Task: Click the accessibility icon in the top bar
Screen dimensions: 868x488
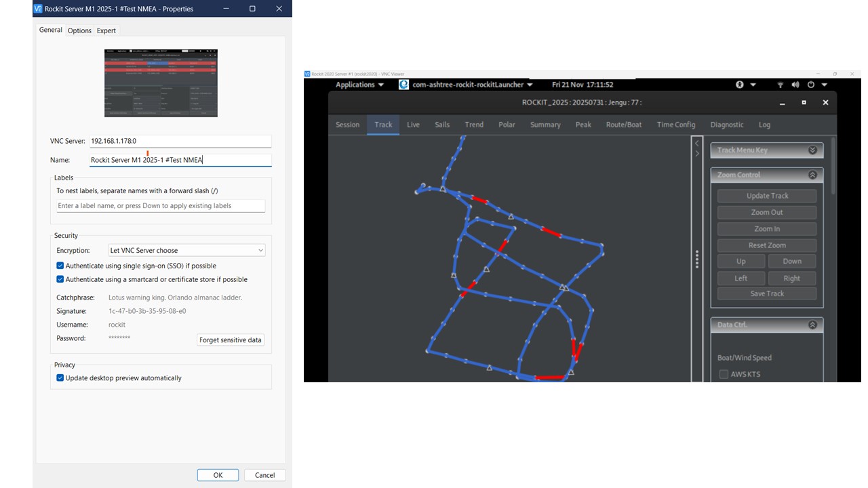Action: (740, 85)
